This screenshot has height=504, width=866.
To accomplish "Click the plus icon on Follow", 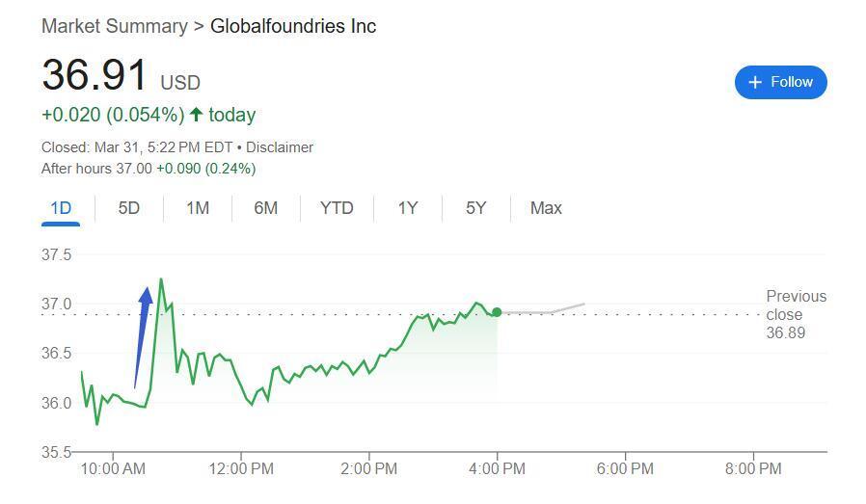I will [x=755, y=82].
